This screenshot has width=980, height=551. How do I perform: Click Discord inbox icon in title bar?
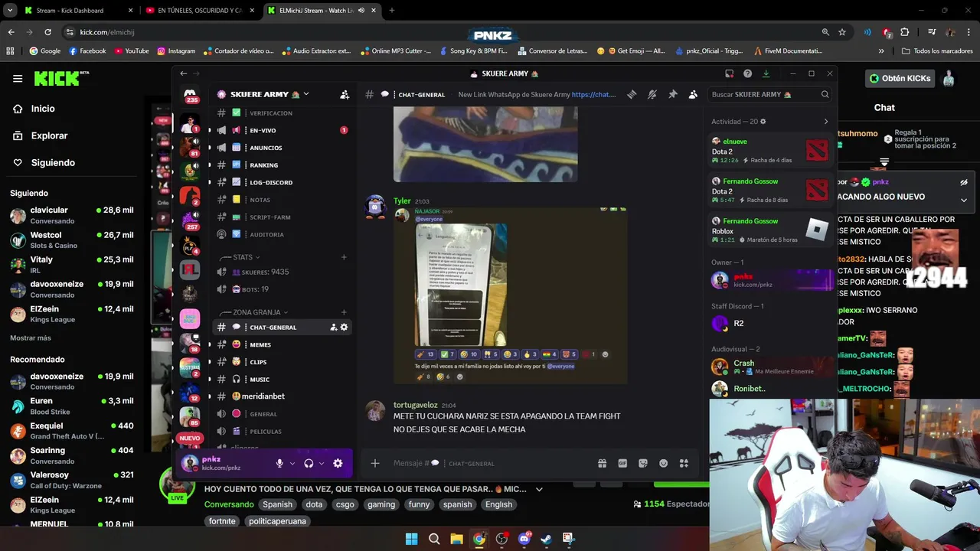[730, 73]
